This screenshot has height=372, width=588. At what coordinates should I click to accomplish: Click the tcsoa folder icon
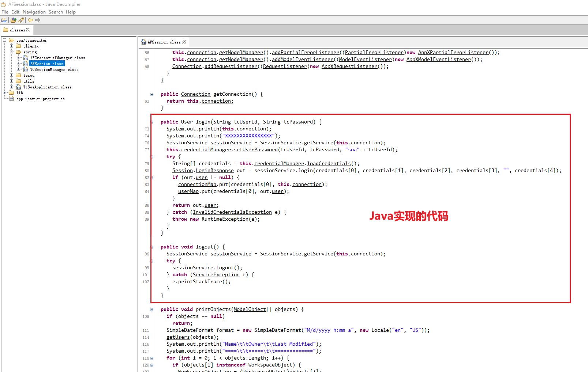[x=19, y=75]
